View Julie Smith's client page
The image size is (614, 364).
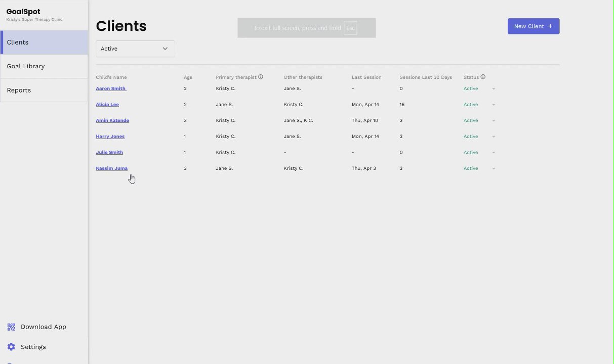[x=109, y=152]
